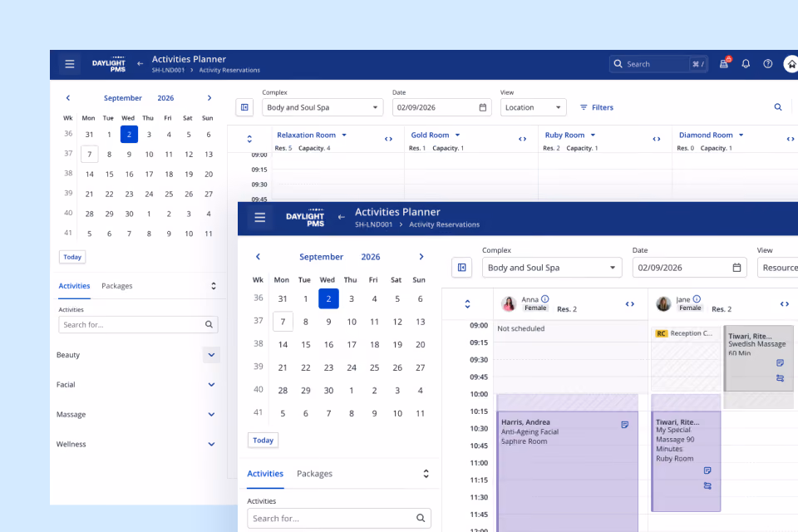Switch to Packages tab in back window

(117, 286)
